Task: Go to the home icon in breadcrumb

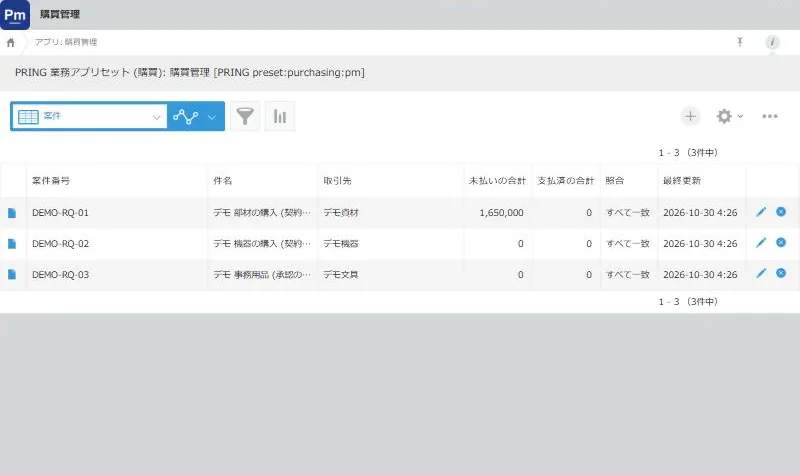Action: coord(11,43)
